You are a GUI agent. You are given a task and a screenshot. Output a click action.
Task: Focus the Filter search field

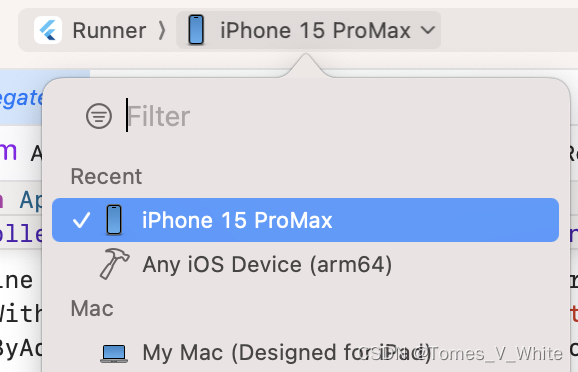(343, 116)
